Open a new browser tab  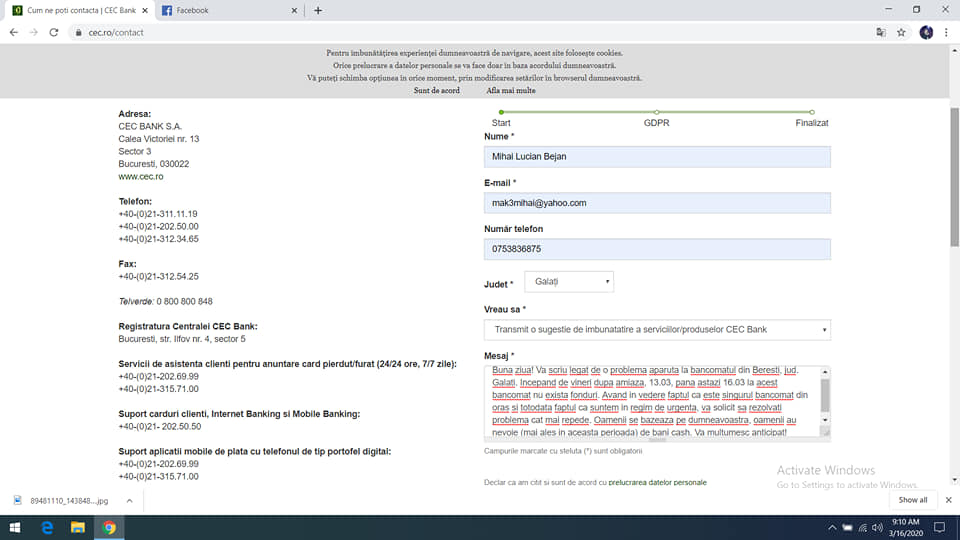[318, 10]
